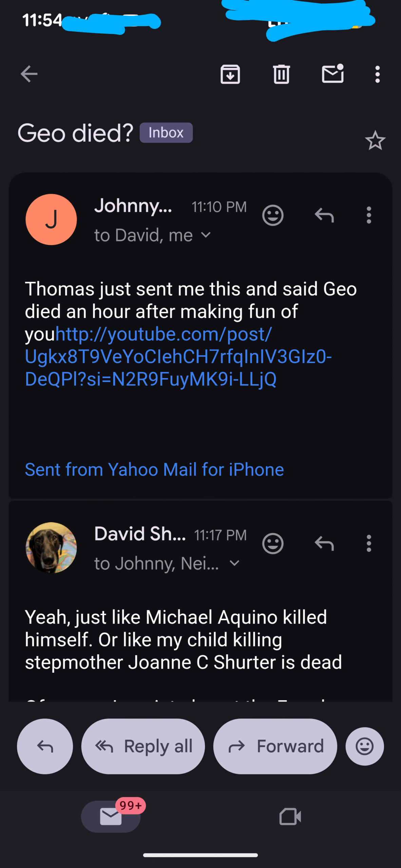Tap the Inbox label chip

166,133
